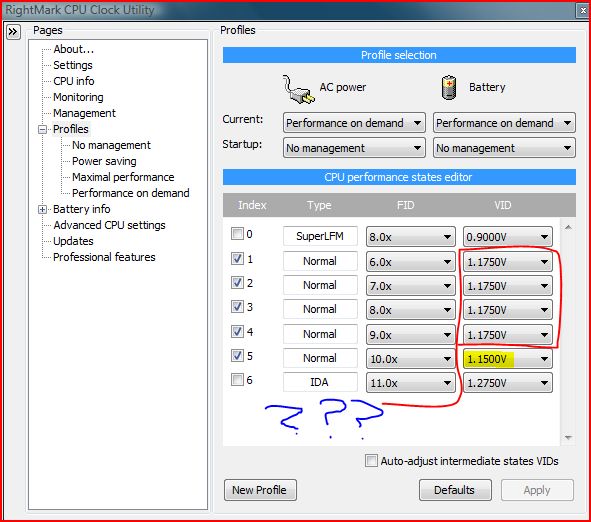Open the 10.0x FID dropdown
591x522 pixels.
click(x=410, y=359)
